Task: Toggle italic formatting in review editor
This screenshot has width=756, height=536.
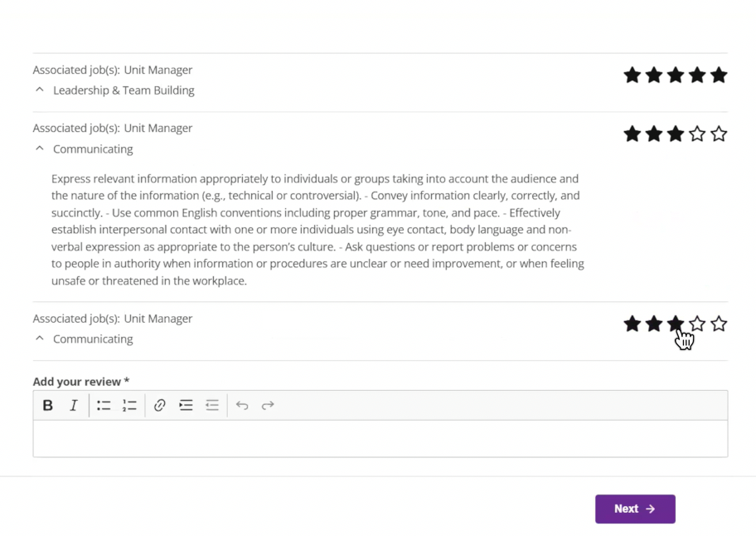Action: click(x=74, y=406)
